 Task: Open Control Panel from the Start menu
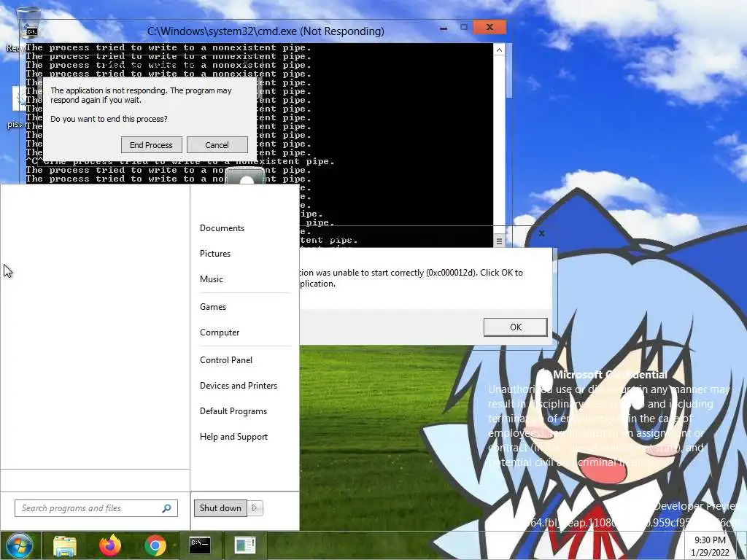point(226,360)
